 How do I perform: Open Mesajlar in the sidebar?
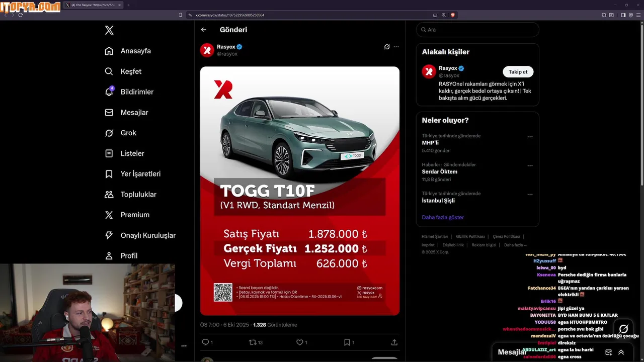126,113
